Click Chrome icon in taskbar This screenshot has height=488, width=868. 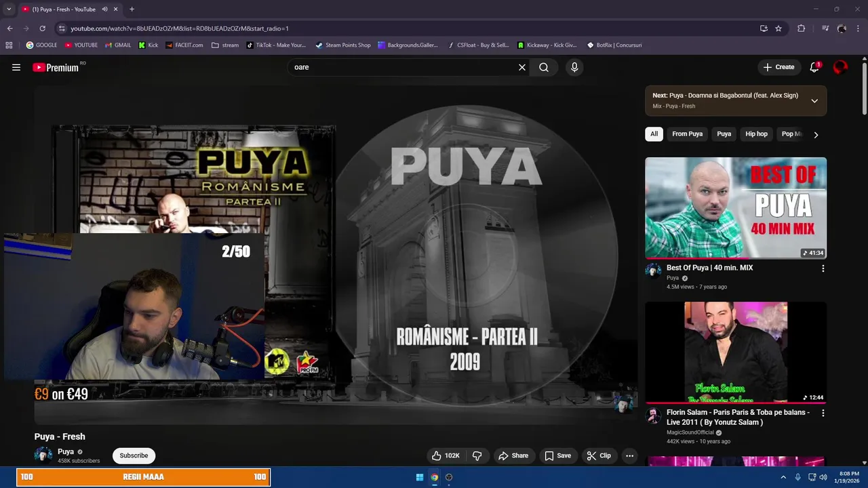pos(434,477)
